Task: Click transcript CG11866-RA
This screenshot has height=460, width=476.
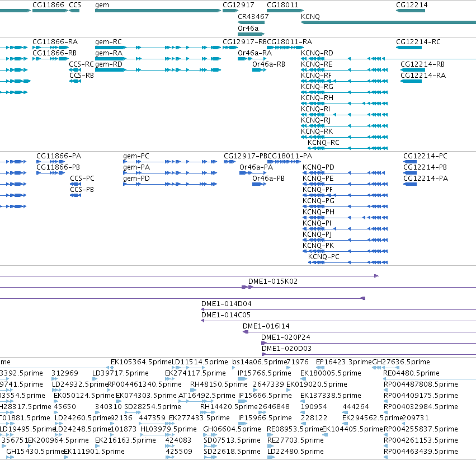Action: click(x=51, y=48)
